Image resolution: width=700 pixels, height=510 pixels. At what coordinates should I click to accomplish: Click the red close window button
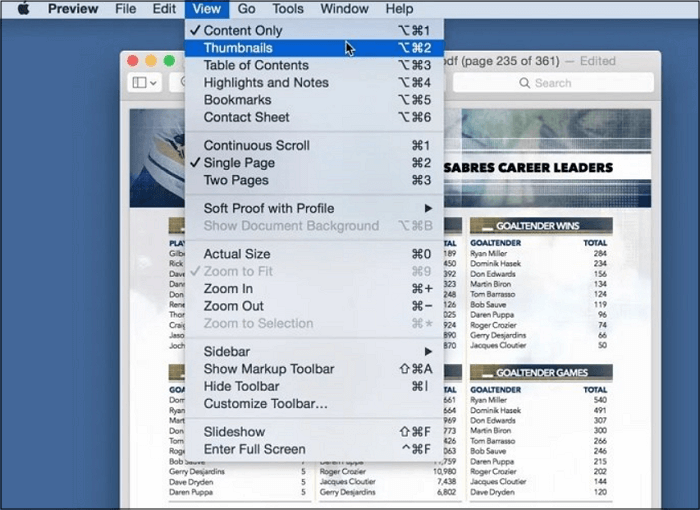133,61
